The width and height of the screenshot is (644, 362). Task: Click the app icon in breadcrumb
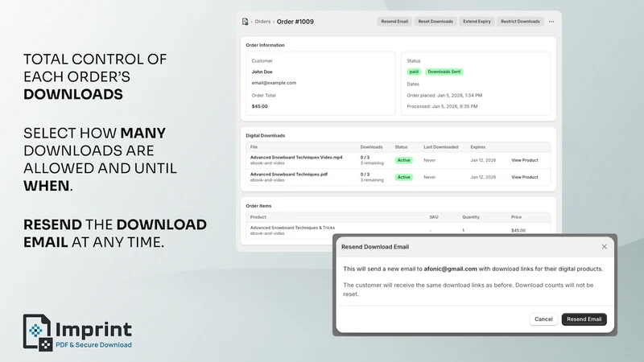[246, 22]
